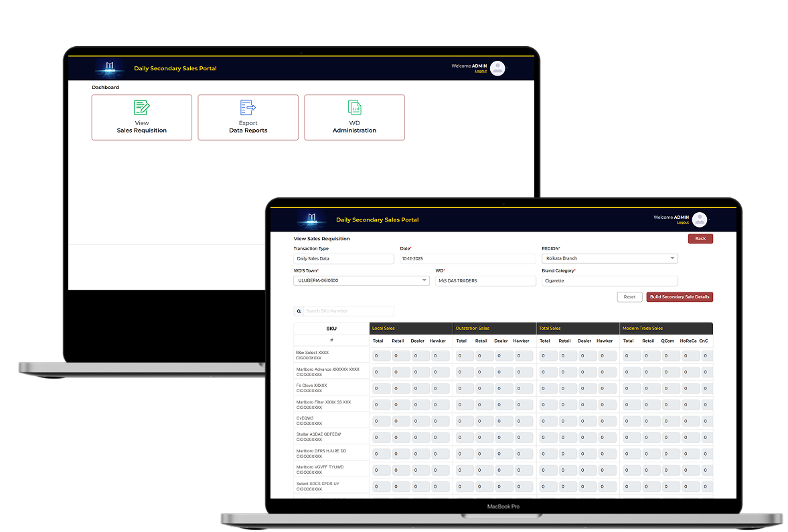Click admin avatar in front laptop window
788x532 pixels.
click(x=700, y=219)
